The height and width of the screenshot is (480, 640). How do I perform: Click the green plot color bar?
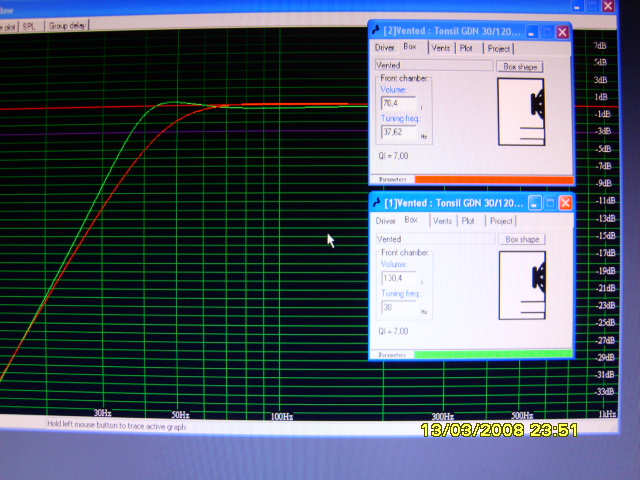pyautogui.click(x=493, y=354)
